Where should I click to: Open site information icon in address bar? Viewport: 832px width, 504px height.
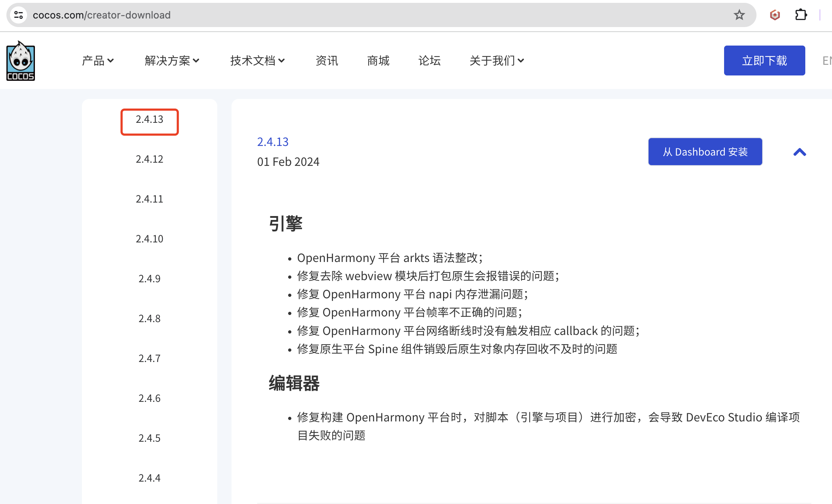click(19, 15)
